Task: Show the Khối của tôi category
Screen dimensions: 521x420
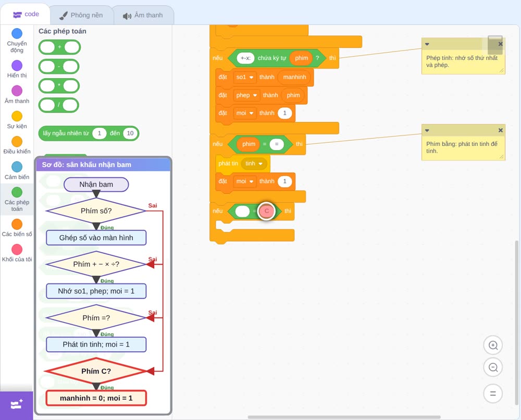Action: [x=17, y=253]
